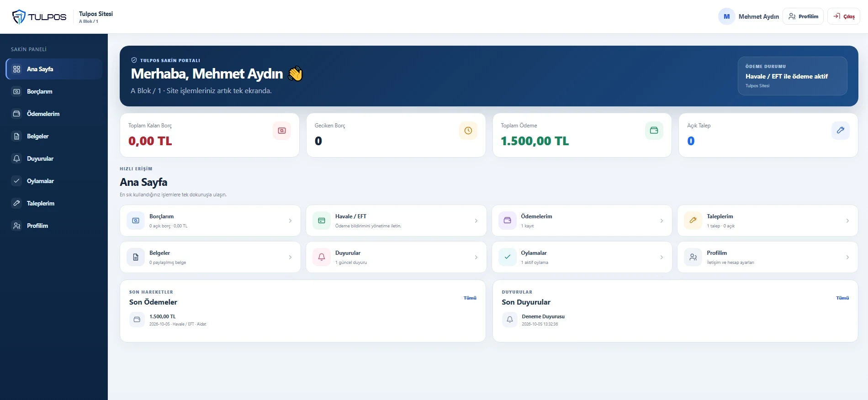Click the Duyurular quick access bell icon
Image resolution: width=868 pixels, height=400 pixels.
(322, 257)
